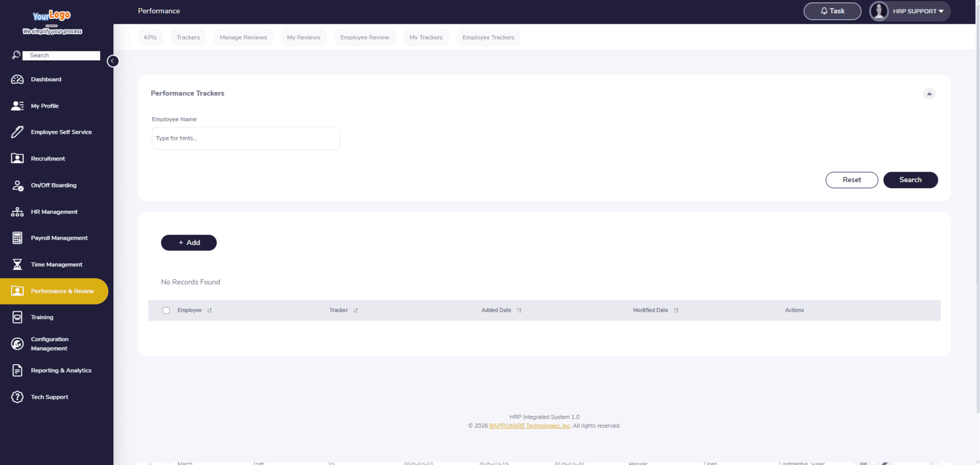The width and height of the screenshot is (980, 465).
Task: Open the My Trackers tab
Action: pos(426,37)
